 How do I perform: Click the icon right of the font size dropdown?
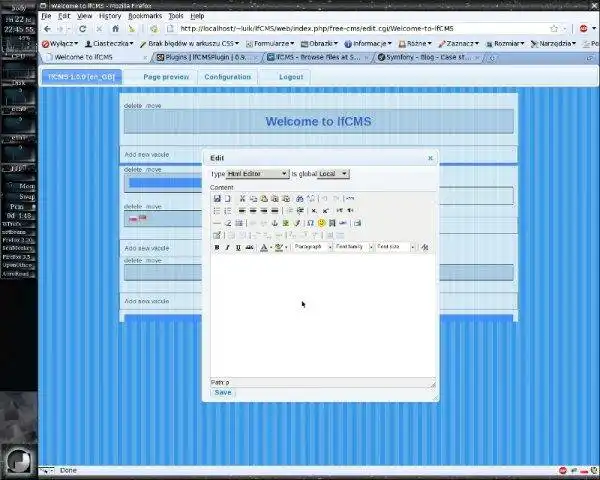point(424,247)
